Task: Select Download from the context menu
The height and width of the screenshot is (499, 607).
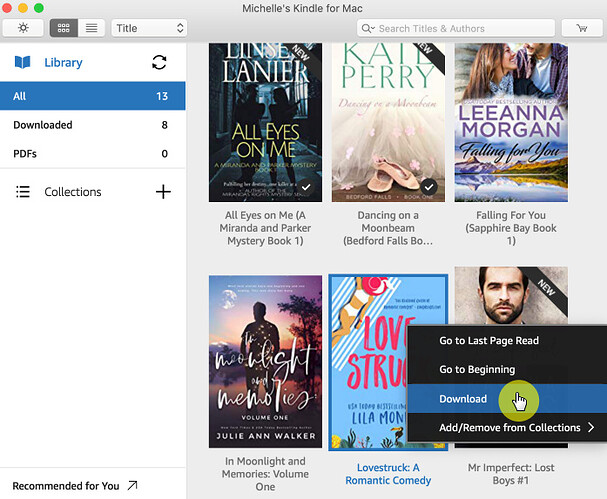Action: tap(463, 399)
